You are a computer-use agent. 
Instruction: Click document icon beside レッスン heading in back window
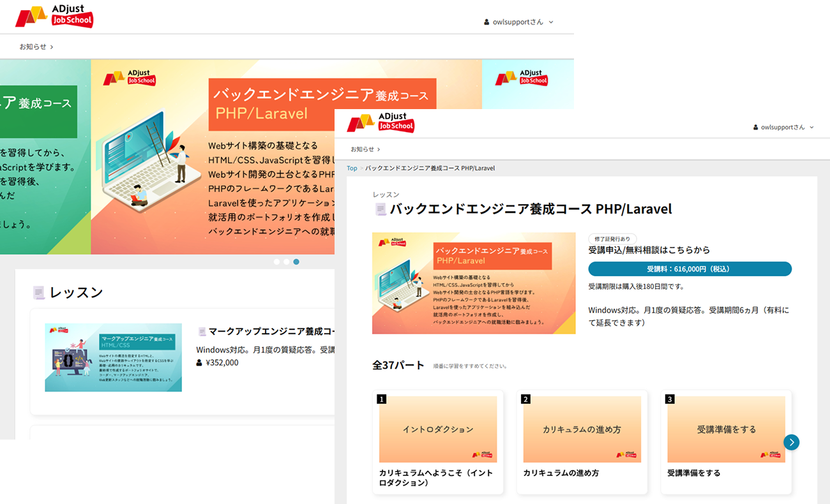pos(39,293)
